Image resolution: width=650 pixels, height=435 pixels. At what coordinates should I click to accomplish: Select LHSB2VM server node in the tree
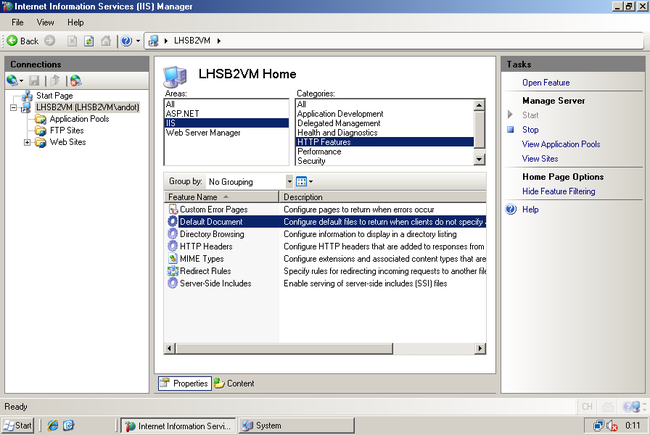(x=87, y=107)
